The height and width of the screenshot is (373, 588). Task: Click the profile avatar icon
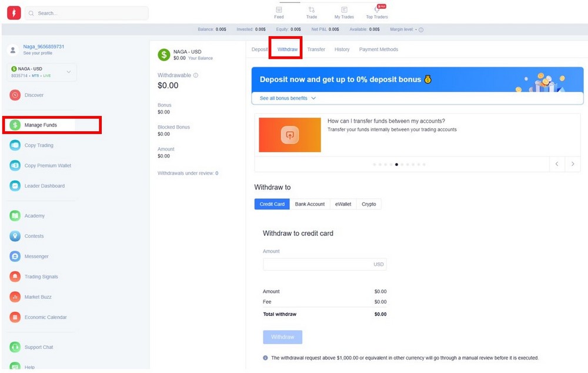tap(13, 49)
